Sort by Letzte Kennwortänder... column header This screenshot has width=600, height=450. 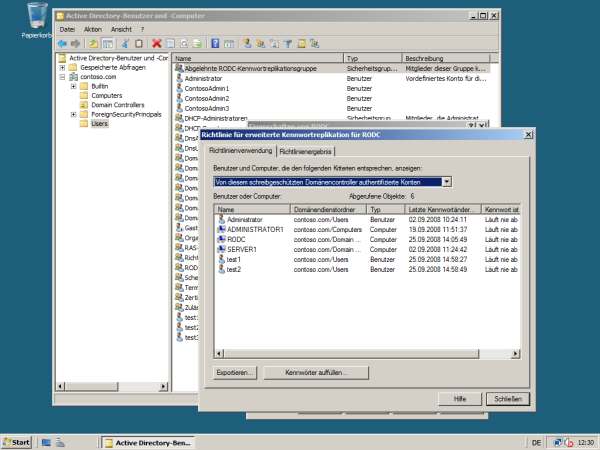pos(443,209)
